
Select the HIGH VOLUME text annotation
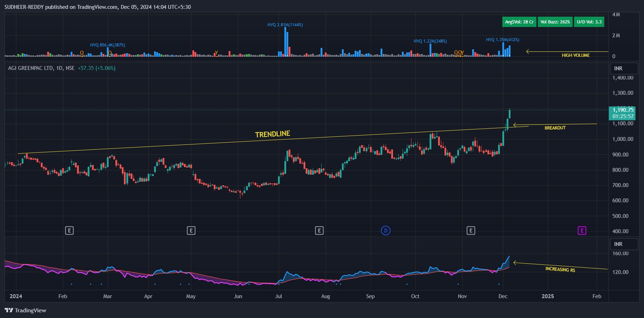tap(575, 55)
